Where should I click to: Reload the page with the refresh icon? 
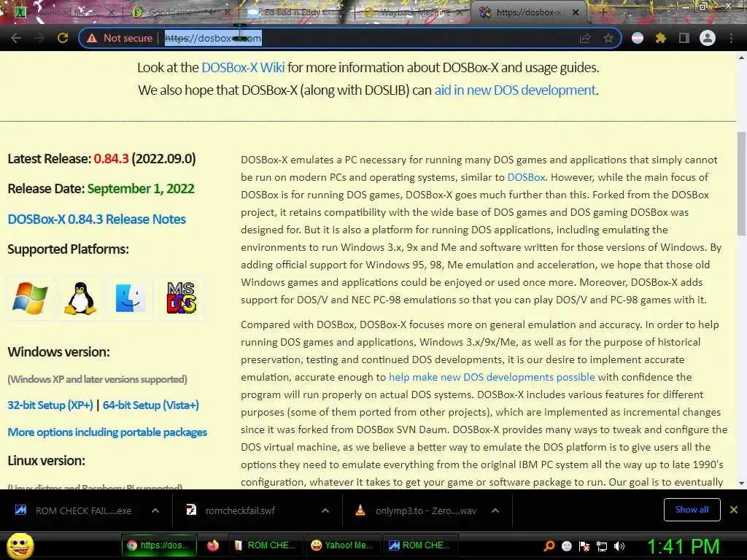[x=63, y=38]
